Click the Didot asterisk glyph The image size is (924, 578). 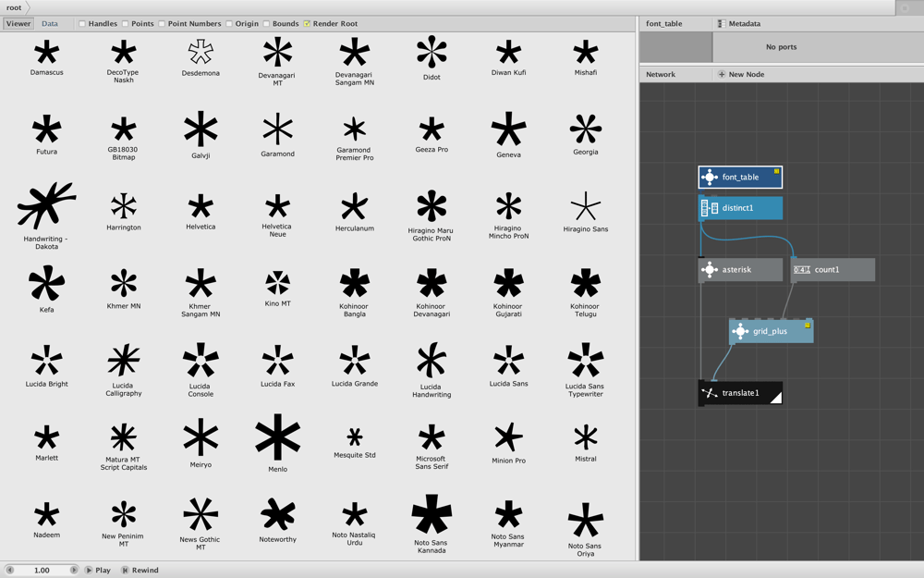click(432, 51)
